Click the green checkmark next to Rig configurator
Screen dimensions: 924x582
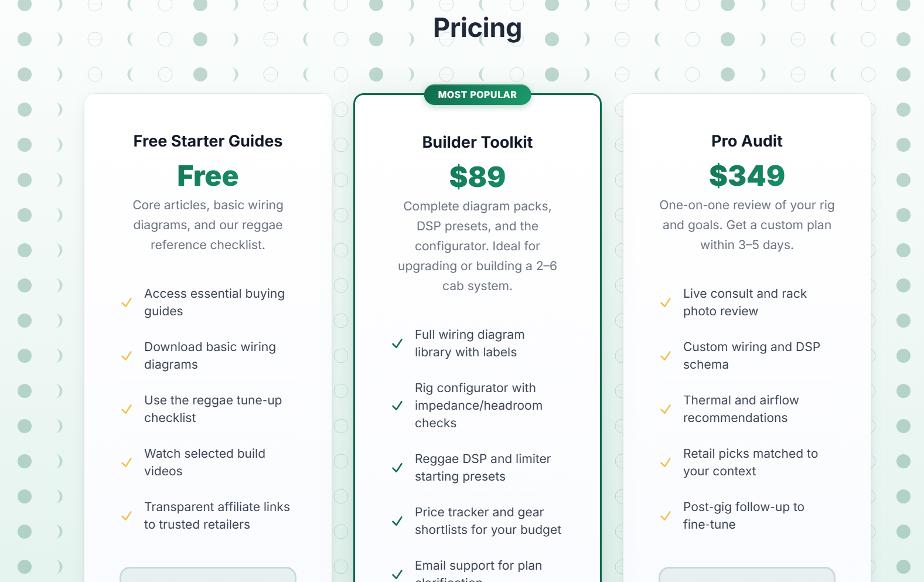pyautogui.click(x=397, y=406)
